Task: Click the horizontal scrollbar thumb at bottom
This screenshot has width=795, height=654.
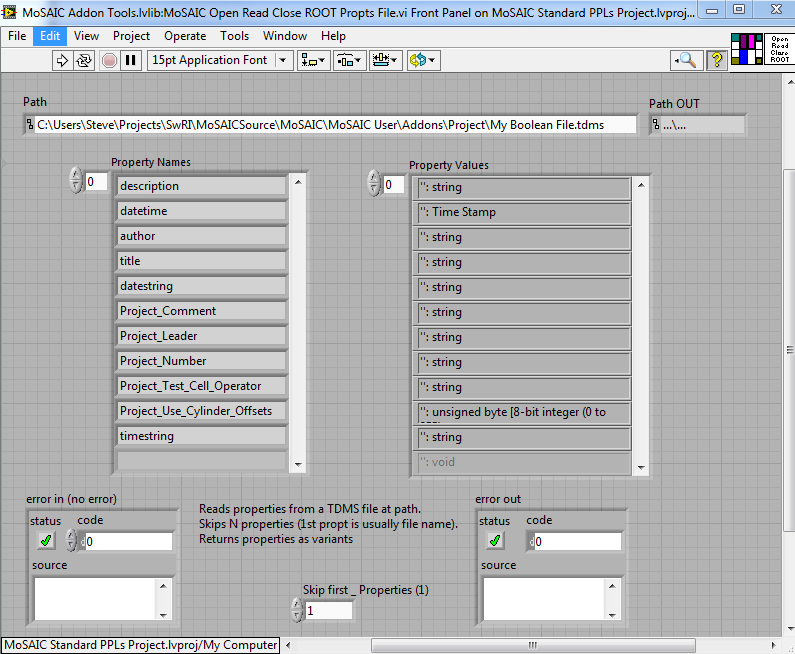Action: pos(533,645)
